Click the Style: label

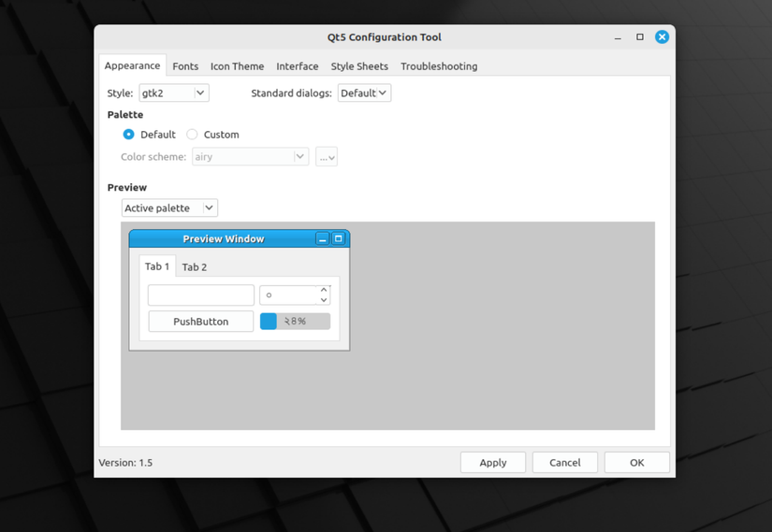point(120,93)
